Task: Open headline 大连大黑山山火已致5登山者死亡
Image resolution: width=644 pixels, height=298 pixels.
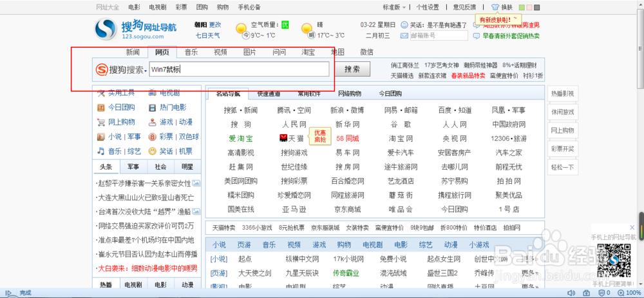Action: coord(146,197)
